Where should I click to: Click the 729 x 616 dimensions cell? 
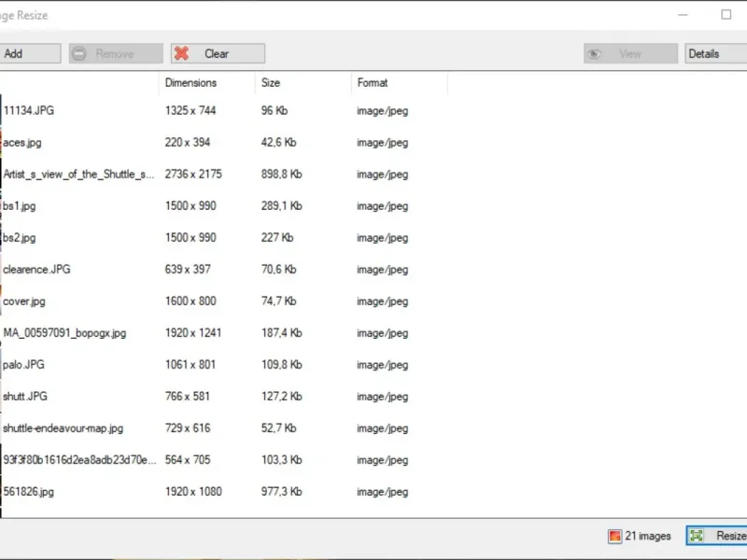(188, 428)
